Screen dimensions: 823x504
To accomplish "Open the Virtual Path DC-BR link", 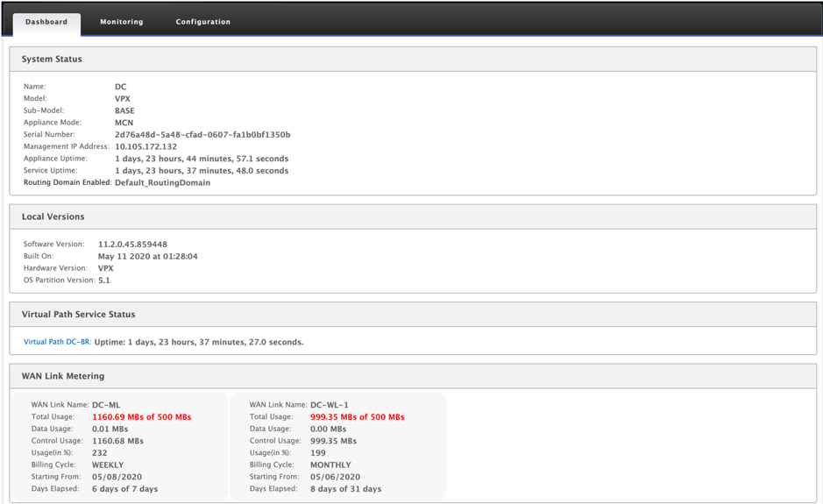I will pyautogui.click(x=58, y=342).
